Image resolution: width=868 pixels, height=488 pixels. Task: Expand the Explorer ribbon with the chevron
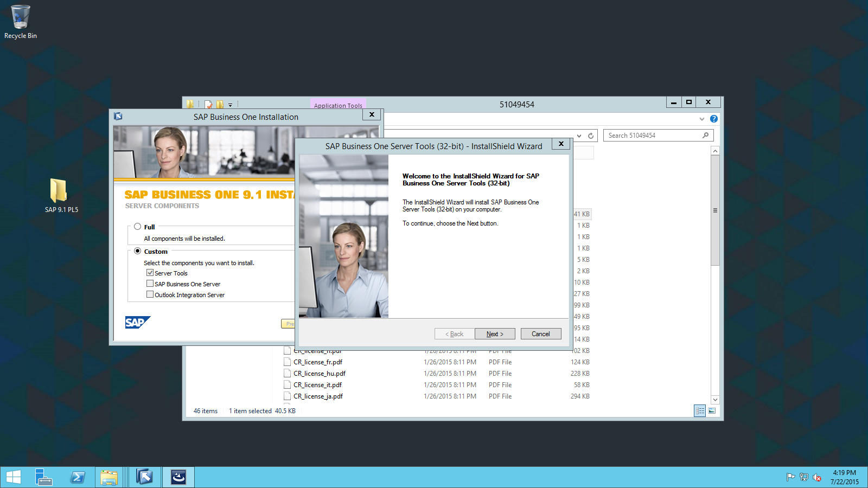pos(701,119)
